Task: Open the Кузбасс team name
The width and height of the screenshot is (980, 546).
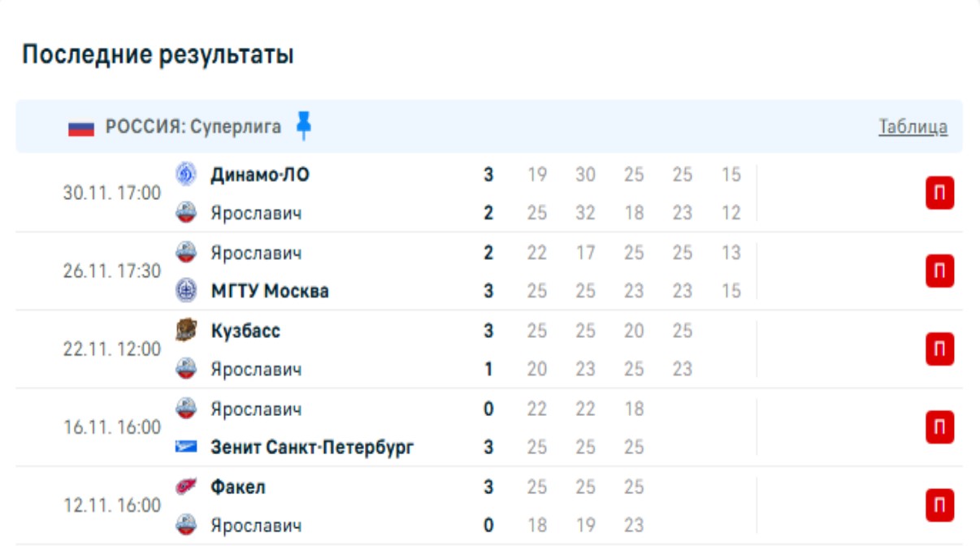Action: pyautogui.click(x=245, y=331)
